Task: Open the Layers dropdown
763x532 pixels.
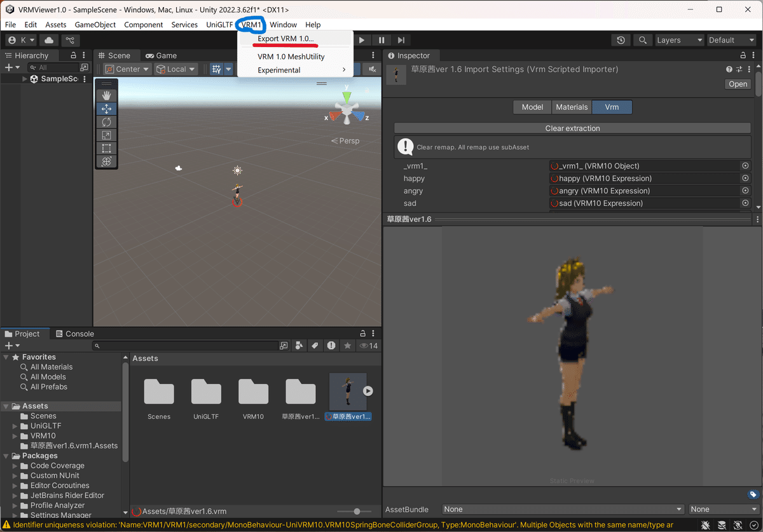Action: pos(679,39)
